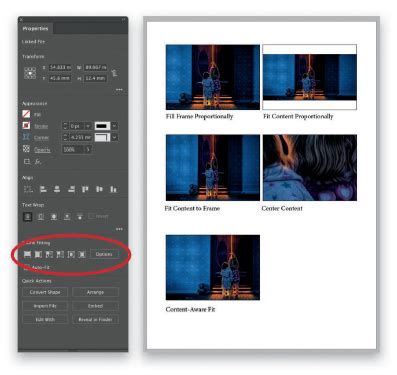Click the Import File button
The height and width of the screenshot is (375, 397).
45,306
